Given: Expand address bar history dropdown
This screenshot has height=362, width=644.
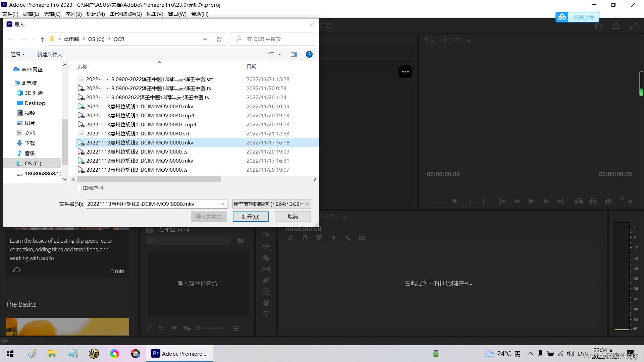Looking at the screenshot, I should (205, 39).
